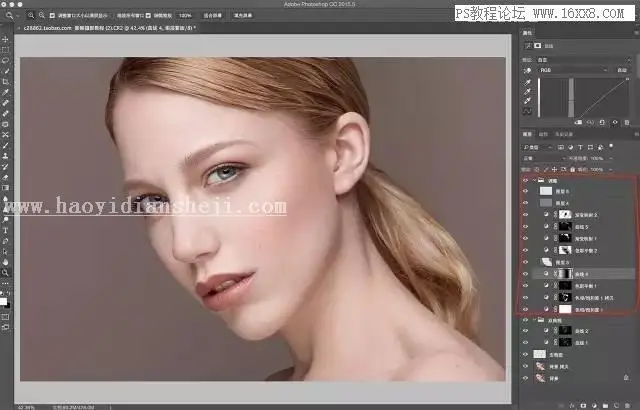
Task: Select the open document tab
Action: pos(109,28)
